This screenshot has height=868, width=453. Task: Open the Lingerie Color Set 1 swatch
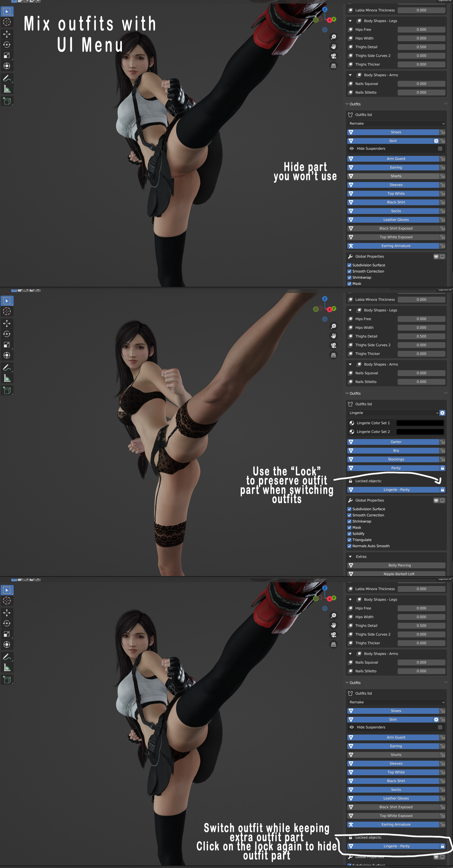click(420, 423)
